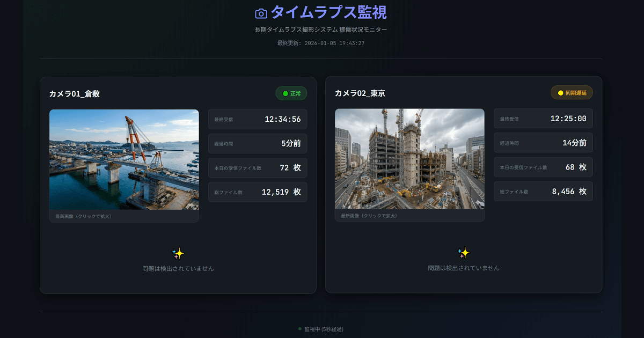The height and width of the screenshot is (338, 644).
Task: Enlarge the カメラ02_東京 latest image thumbnail
Action: 409,161
